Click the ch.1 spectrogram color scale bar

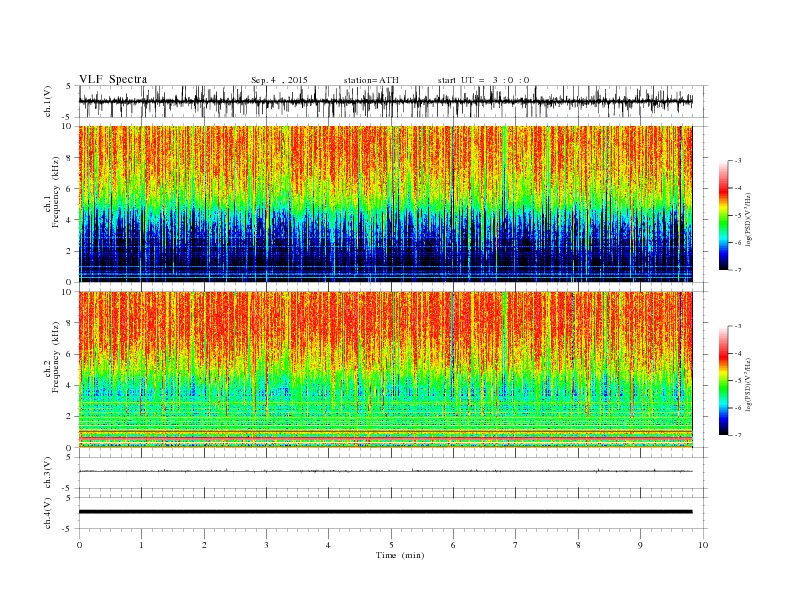(x=724, y=215)
